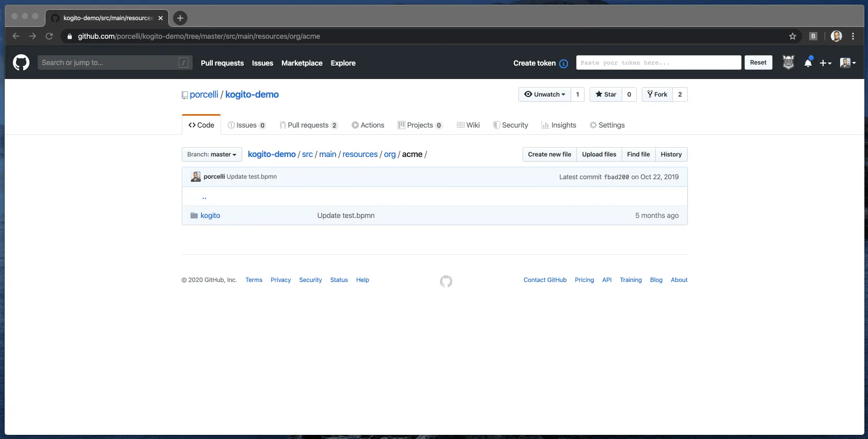Screen dimensions: 868x439
Task: Switch to the Pull requests repo tab
Action: [x=309, y=125]
